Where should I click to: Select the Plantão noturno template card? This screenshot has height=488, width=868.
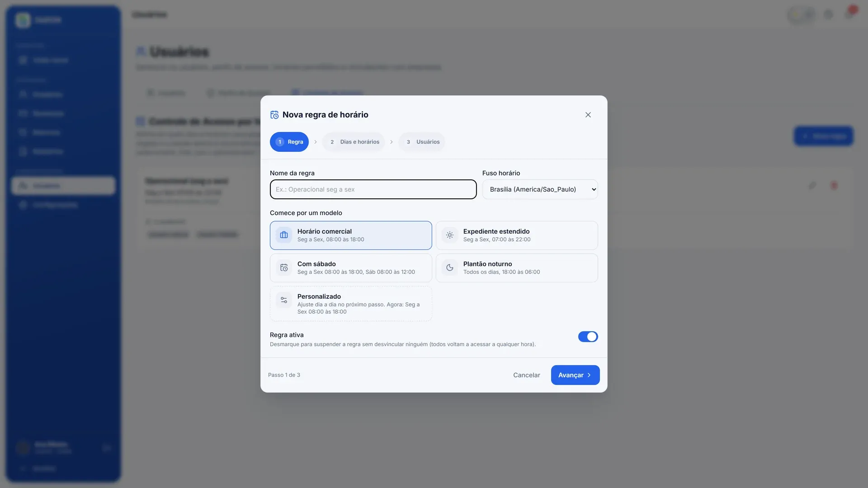click(517, 268)
